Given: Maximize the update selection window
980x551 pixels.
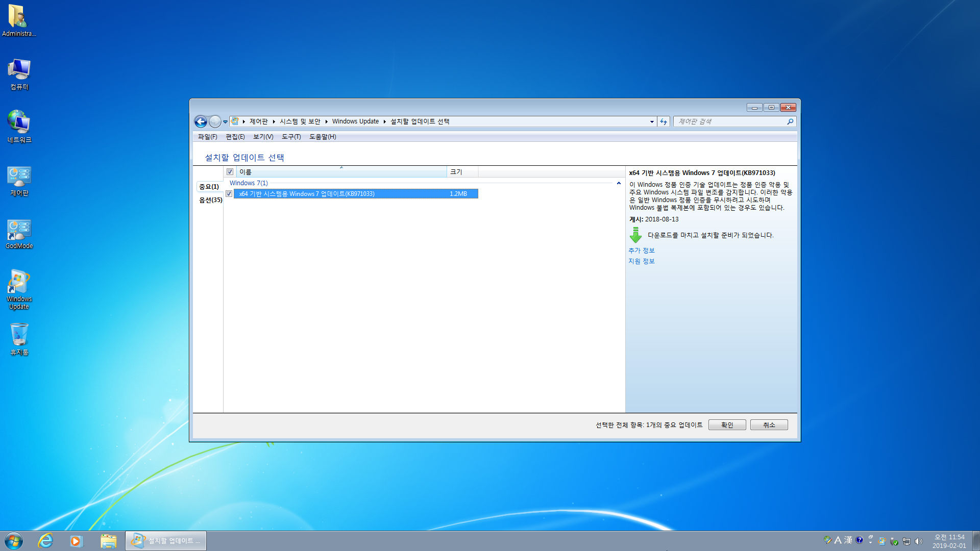Looking at the screenshot, I should [x=771, y=108].
